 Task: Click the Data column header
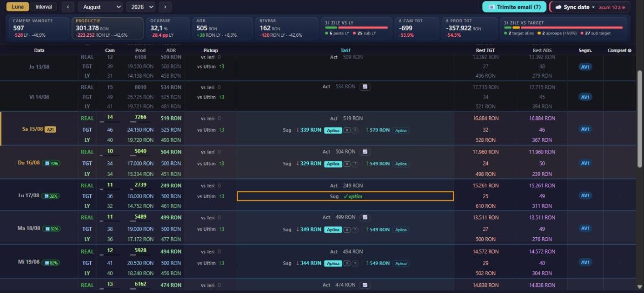[39, 50]
